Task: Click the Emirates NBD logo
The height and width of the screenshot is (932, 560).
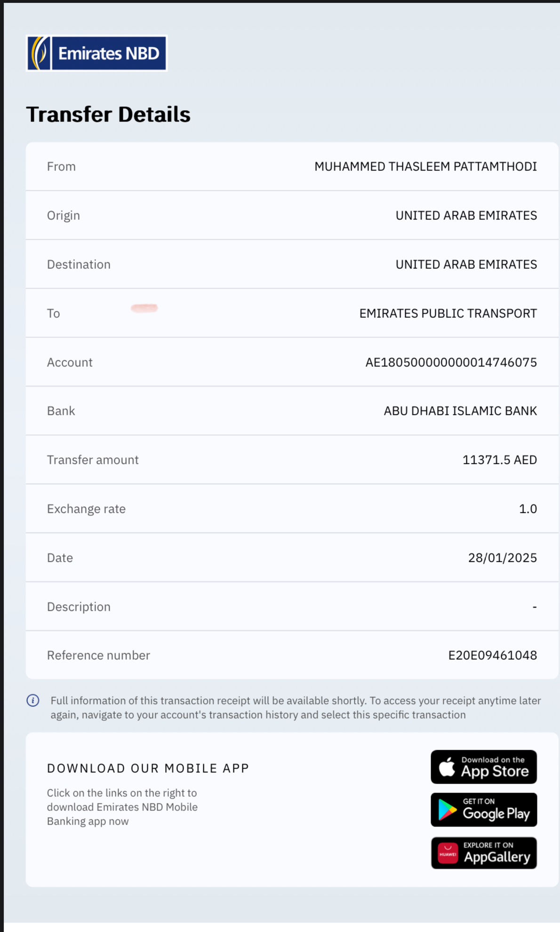Action: pos(96,53)
